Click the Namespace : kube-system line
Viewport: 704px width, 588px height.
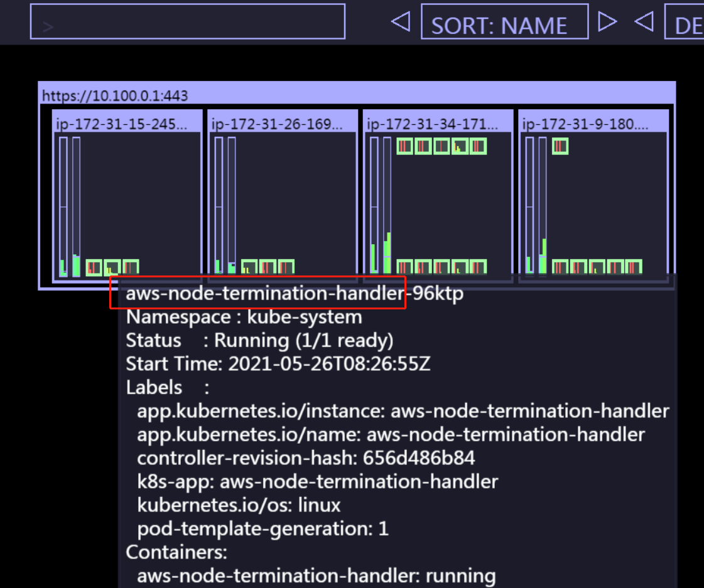coord(244,317)
